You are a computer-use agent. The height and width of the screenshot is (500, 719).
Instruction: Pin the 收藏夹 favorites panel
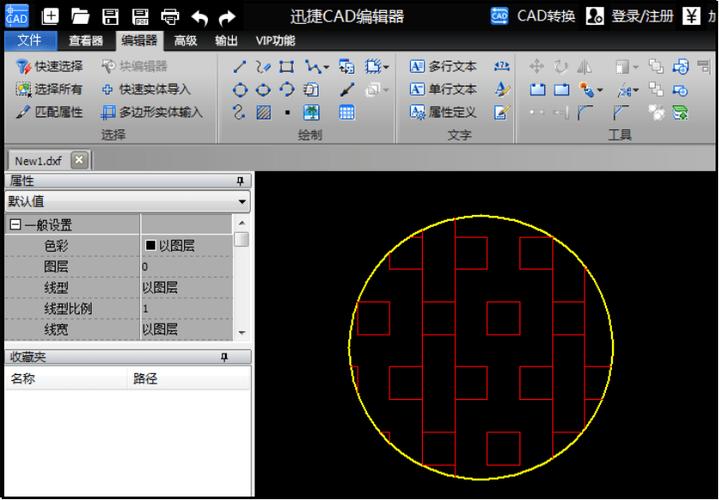pos(240,357)
